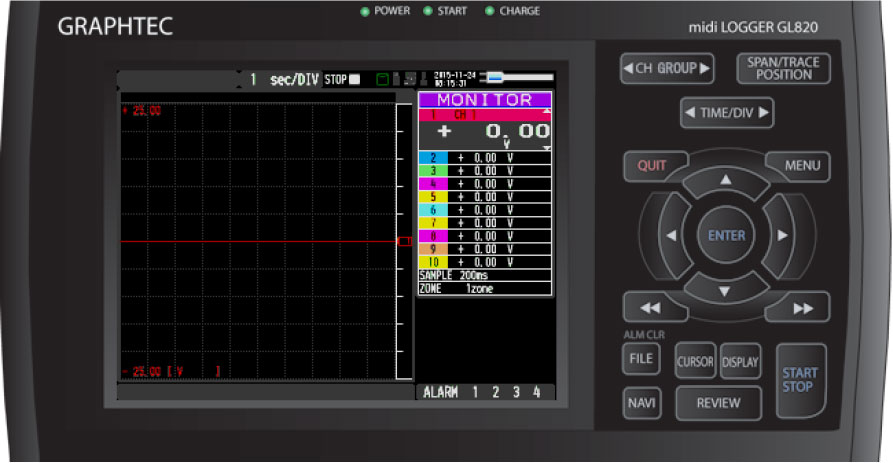Tap the red QUIT key

coord(653,166)
